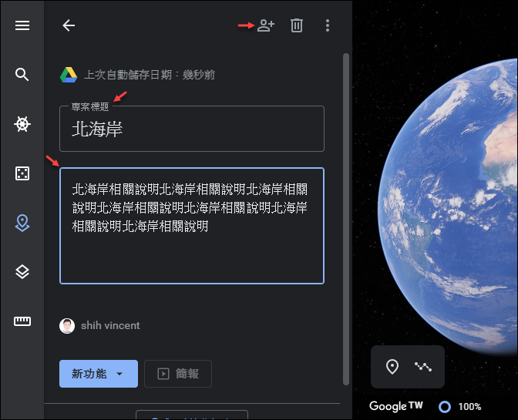Click the side panel vertical scrollbar
This screenshot has width=518, height=420.
[346, 219]
